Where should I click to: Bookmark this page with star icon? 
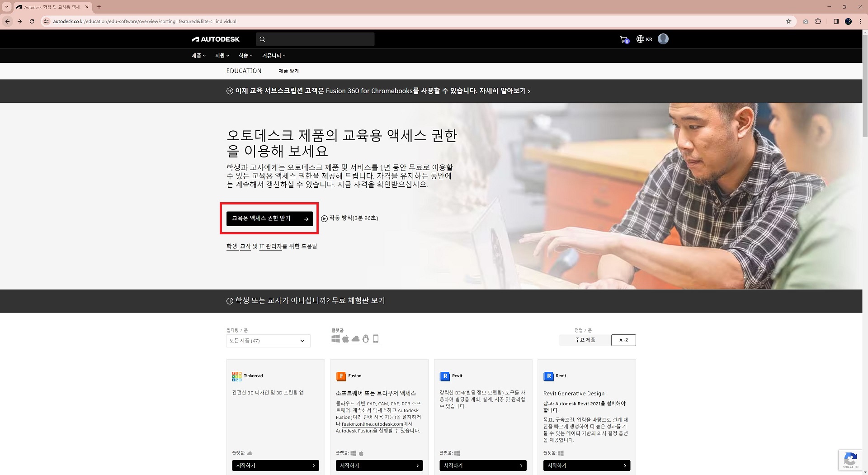click(788, 21)
